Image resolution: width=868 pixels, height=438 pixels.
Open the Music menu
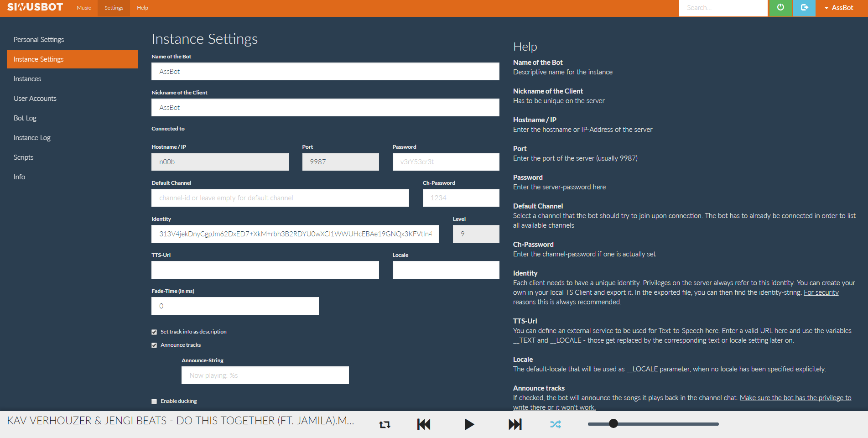(x=84, y=8)
